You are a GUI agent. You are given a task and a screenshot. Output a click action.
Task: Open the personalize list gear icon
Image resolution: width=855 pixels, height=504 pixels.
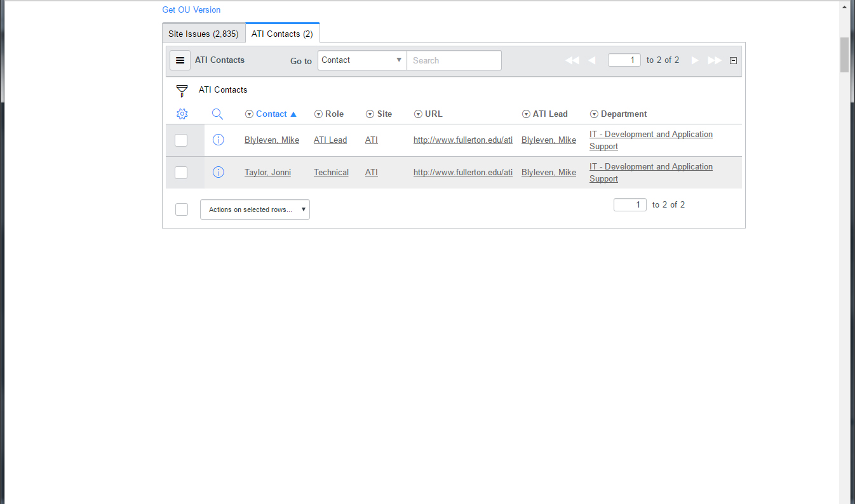[182, 114]
